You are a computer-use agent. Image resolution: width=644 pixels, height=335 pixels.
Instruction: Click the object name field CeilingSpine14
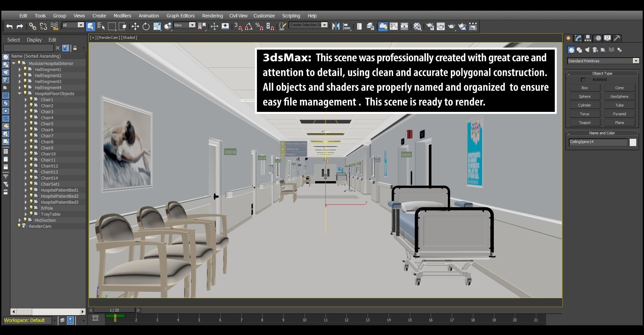pos(598,142)
